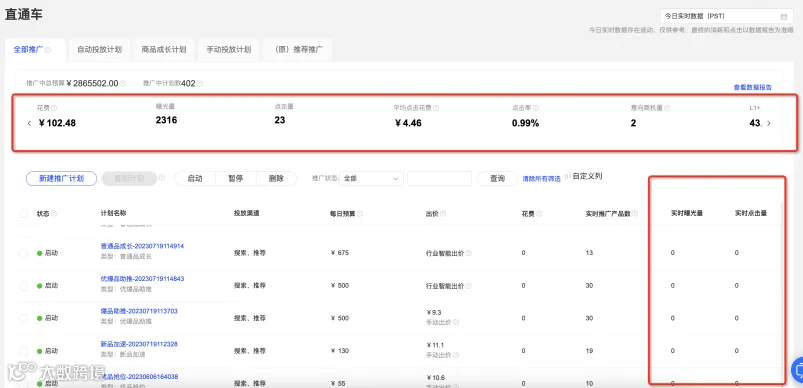Click info icon beside 平均点击花费
The image size is (803, 388).
click(436, 108)
